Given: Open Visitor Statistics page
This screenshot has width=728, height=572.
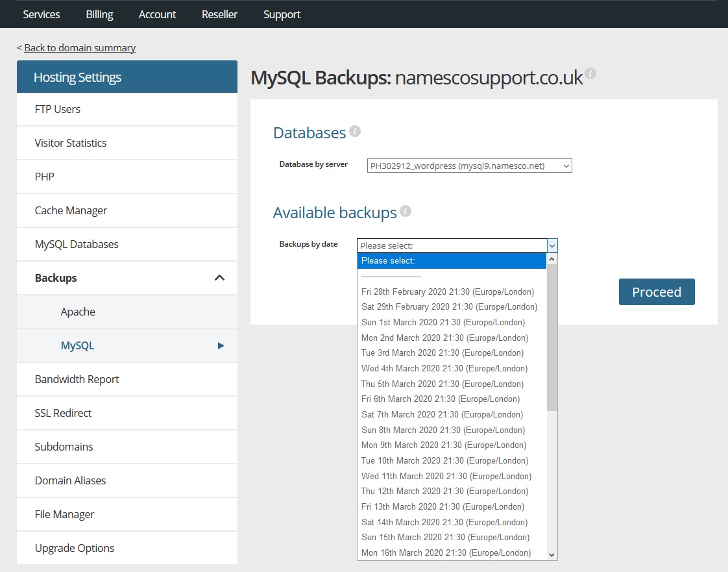Looking at the screenshot, I should tap(127, 143).
